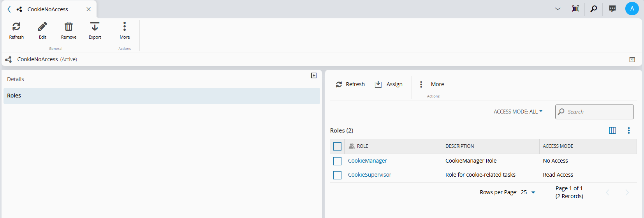This screenshot has height=218, width=644.
Task: Refresh the Roles list
Action: 350,84
